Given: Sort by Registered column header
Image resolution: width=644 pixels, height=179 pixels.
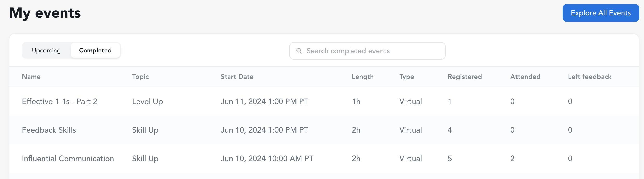Looking at the screenshot, I should (x=465, y=77).
